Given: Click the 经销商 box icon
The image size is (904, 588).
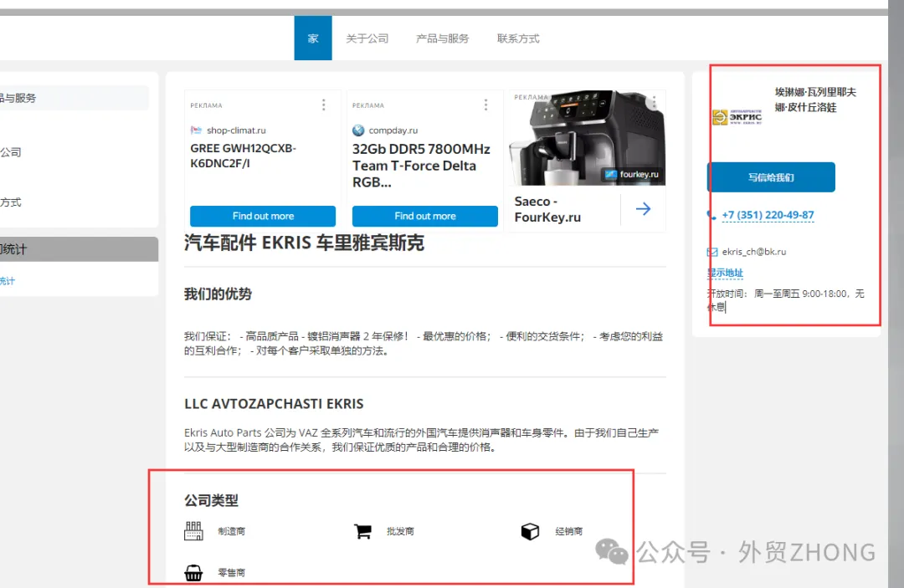Looking at the screenshot, I should [x=530, y=531].
